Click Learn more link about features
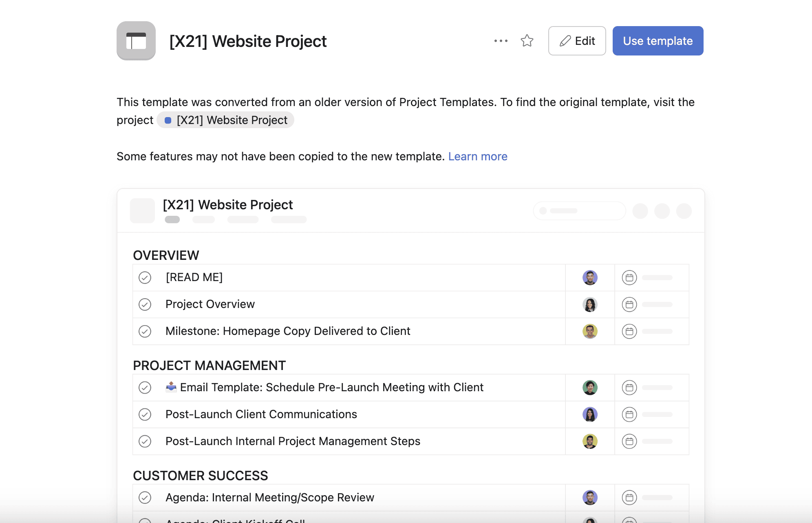The height and width of the screenshot is (523, 812). [x=478, y=156]
